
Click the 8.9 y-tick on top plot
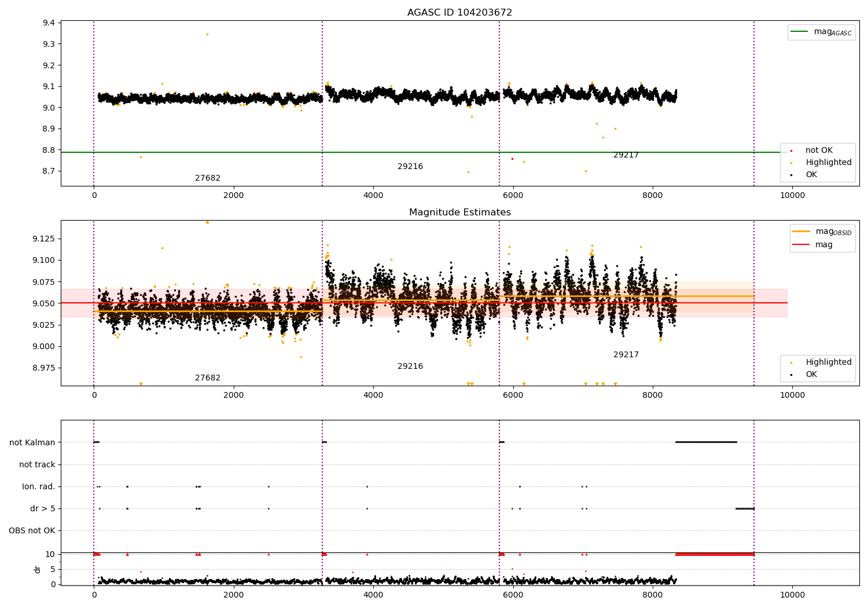[49, 129]
